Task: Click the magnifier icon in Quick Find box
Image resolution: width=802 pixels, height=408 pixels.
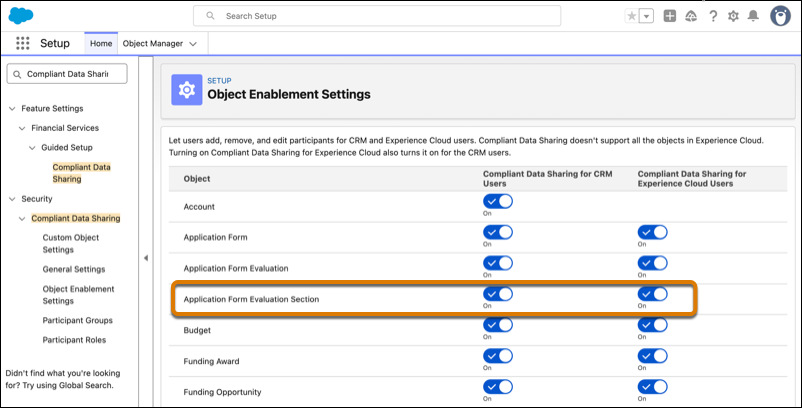Action: 17,74
